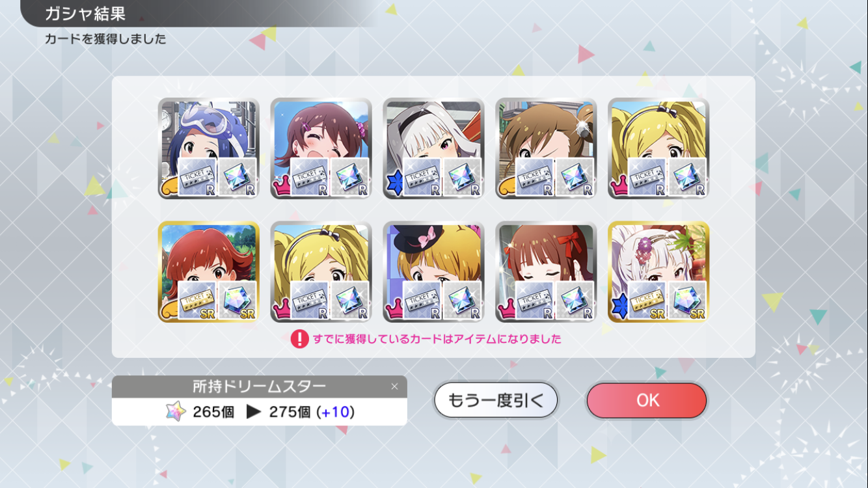
Task: Select the black top hat girl card
Action: (x=433, y=272)
